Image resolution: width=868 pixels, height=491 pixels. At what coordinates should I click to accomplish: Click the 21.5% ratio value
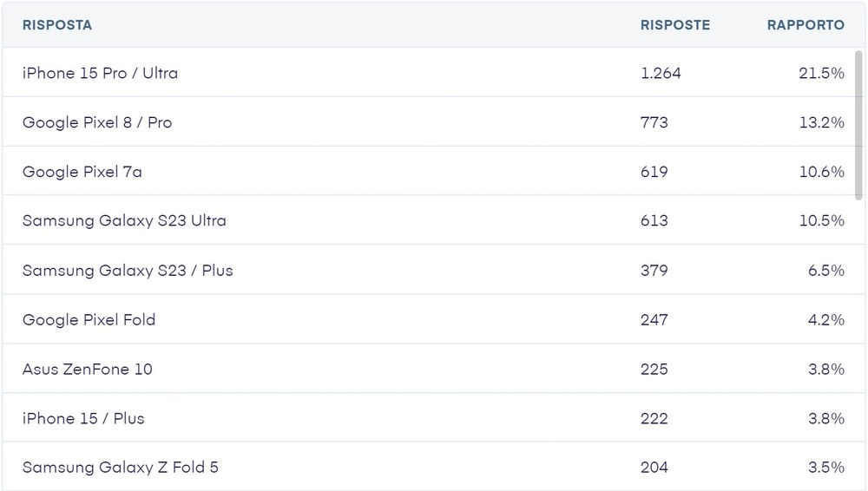click(x=821, y=74)
